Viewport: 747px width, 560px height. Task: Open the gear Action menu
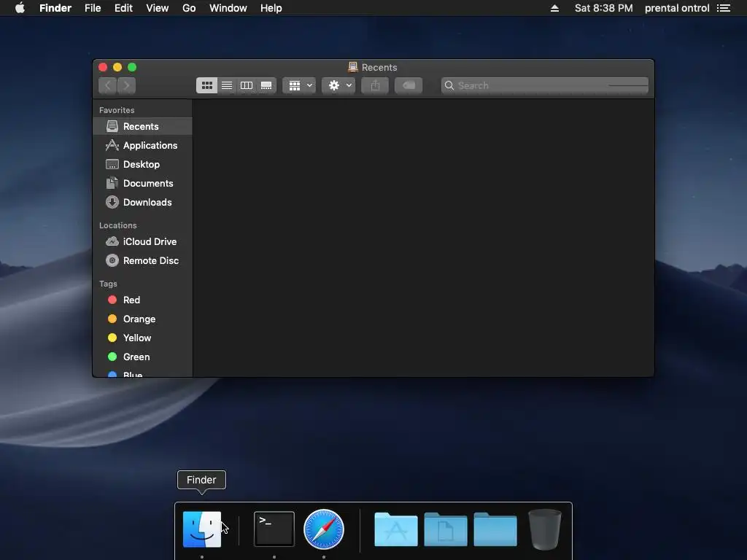point(338,85)
